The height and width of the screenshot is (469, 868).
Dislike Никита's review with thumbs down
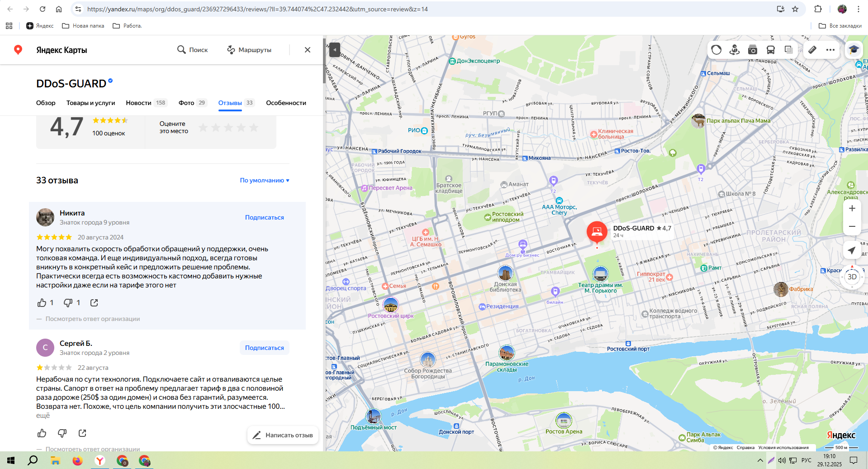click(x=68, y=303)
